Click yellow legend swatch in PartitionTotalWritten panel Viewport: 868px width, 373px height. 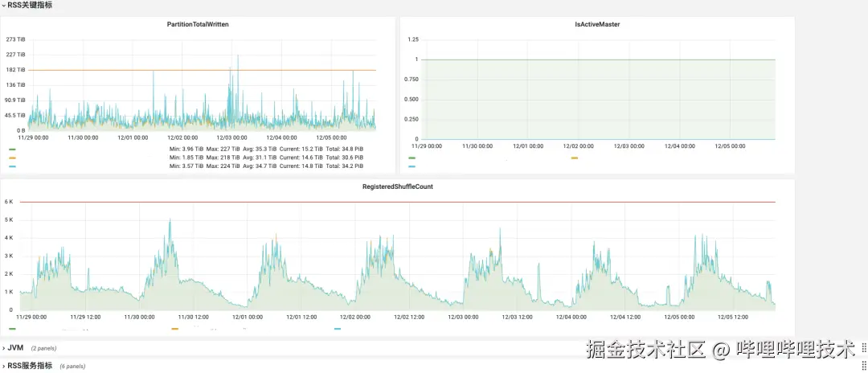coord(13,158)
